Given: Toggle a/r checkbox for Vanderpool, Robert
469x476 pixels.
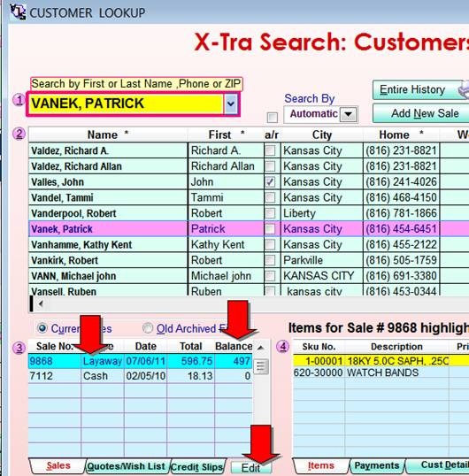Looking at the screenshot, I should tap(270, 213).
